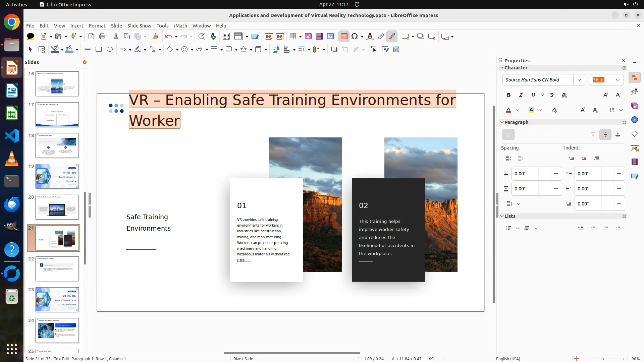This screenshot has width=644, height=362.
Task: Open the font size dropdown
Action: [x=618, y=80]
